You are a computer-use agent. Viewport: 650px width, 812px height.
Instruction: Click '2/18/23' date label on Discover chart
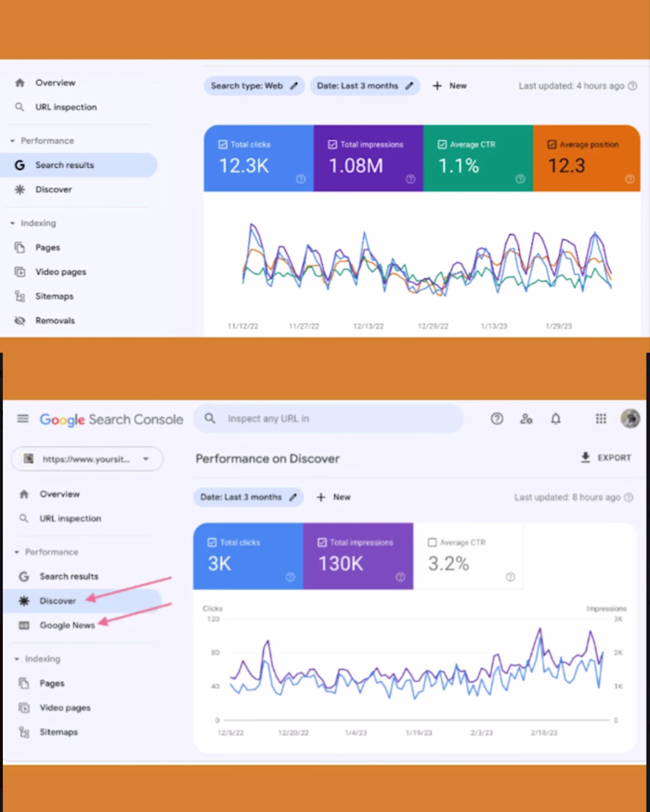(544, 733)
